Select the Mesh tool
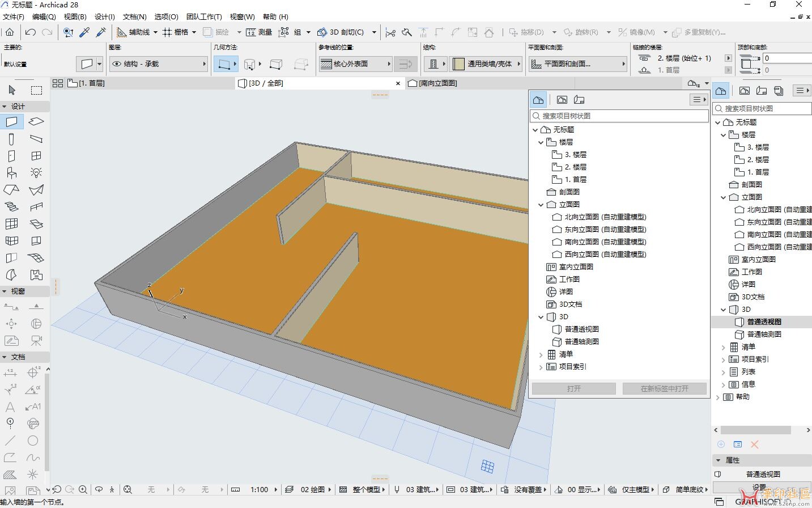 [36, 258]
